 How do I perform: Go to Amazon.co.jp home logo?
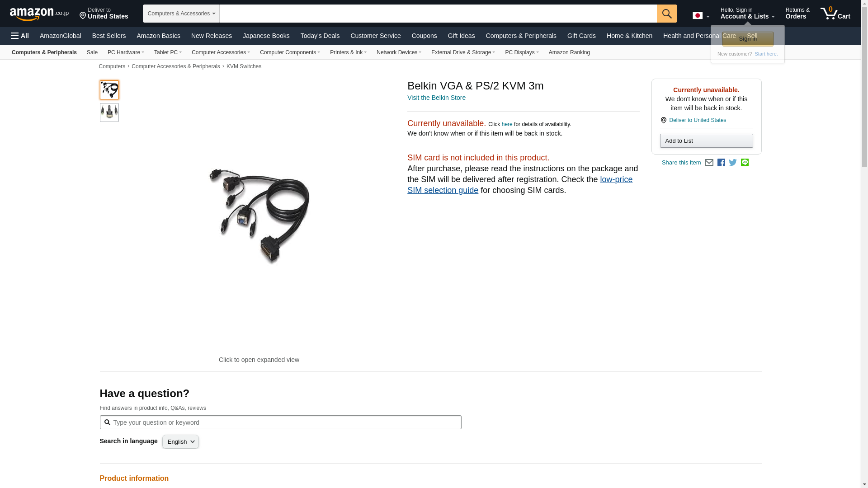(x=39, y=14)
